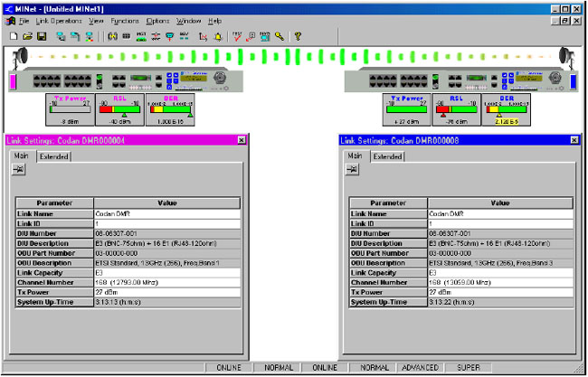Click the Tx Power 27 dBm value in the DMR000008 panel

point(500,292)
